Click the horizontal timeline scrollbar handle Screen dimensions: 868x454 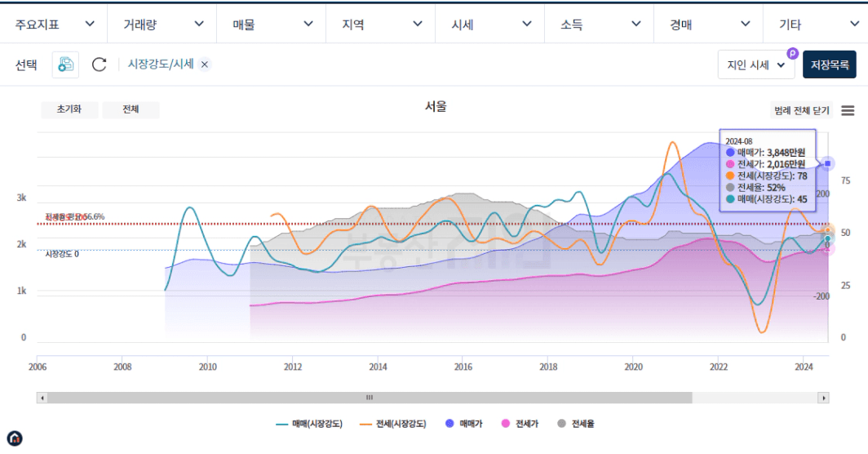[x=369, y=398]
